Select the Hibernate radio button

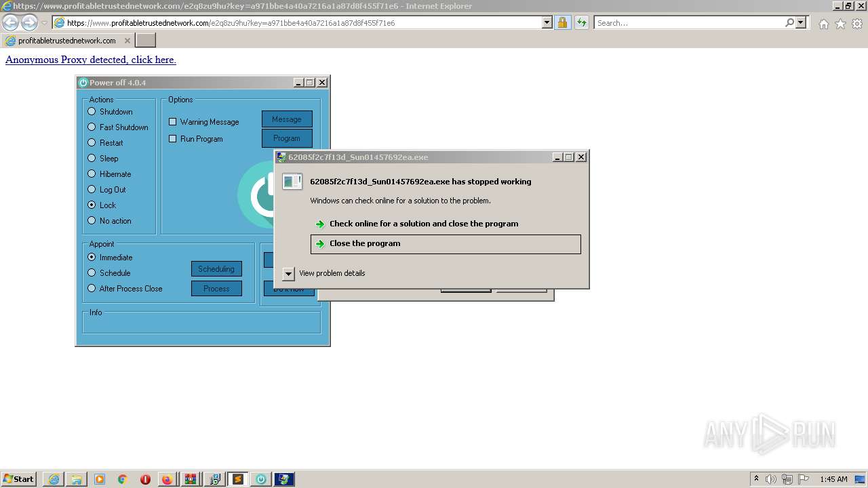coord(92,174)
